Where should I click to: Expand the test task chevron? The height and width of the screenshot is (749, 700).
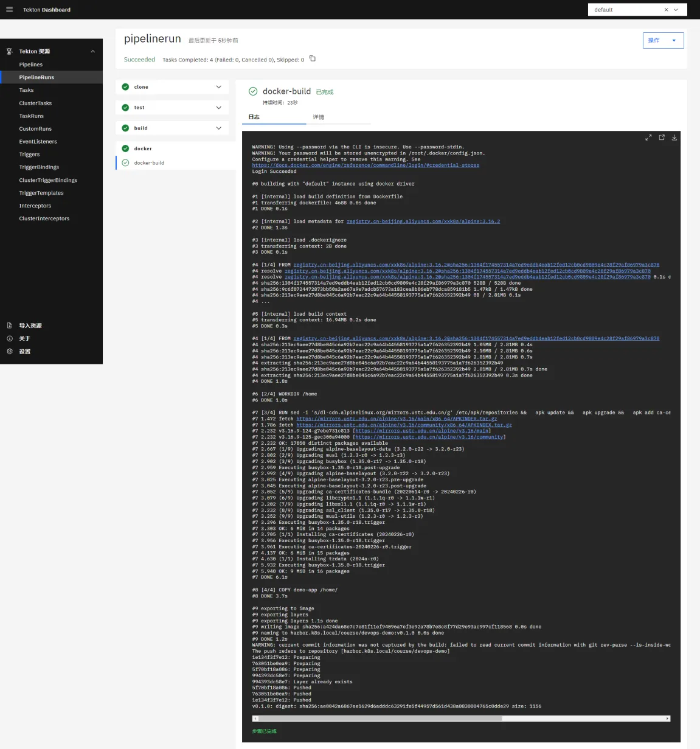click(219, 108)
